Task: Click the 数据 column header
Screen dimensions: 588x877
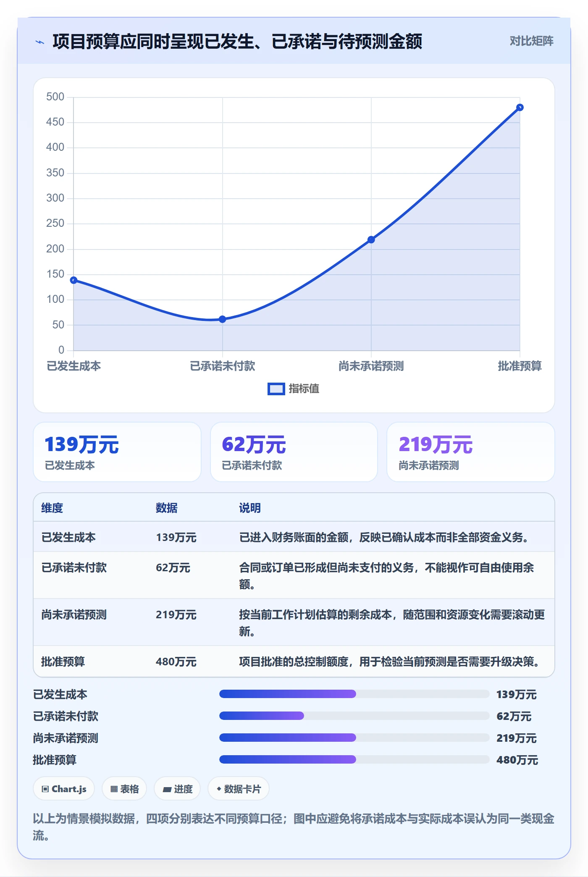Action: [167, 508]
